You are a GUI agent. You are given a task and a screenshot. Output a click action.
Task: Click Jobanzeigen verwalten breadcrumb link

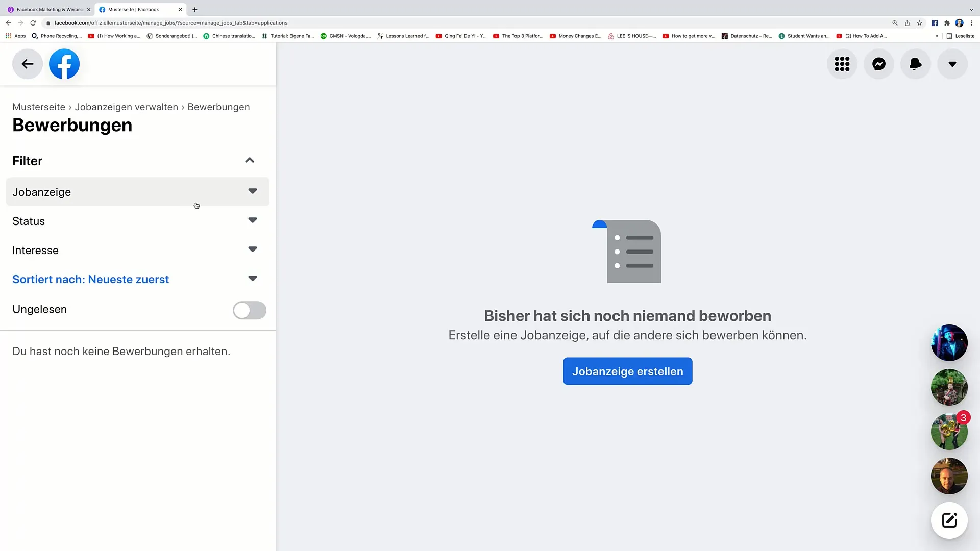point(127,106)
